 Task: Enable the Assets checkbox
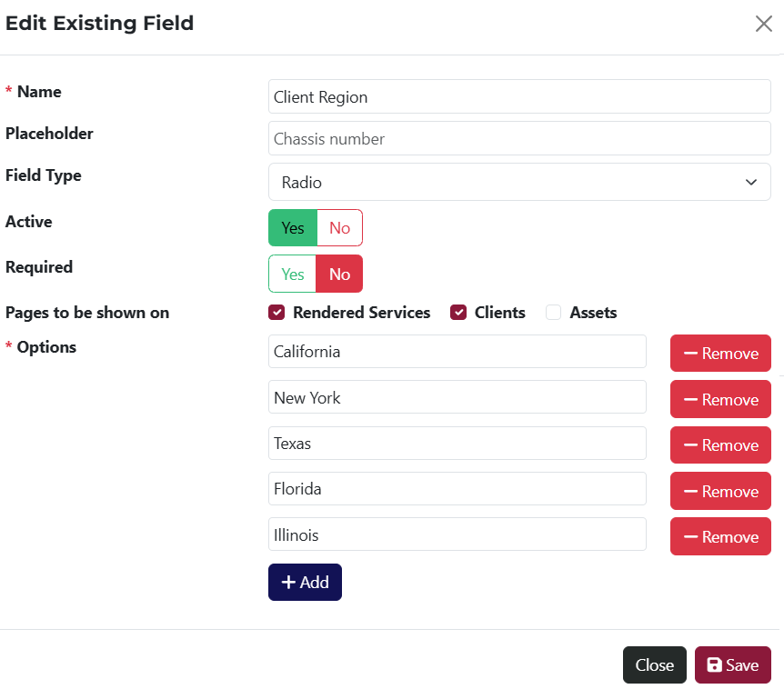click(553, 312)
